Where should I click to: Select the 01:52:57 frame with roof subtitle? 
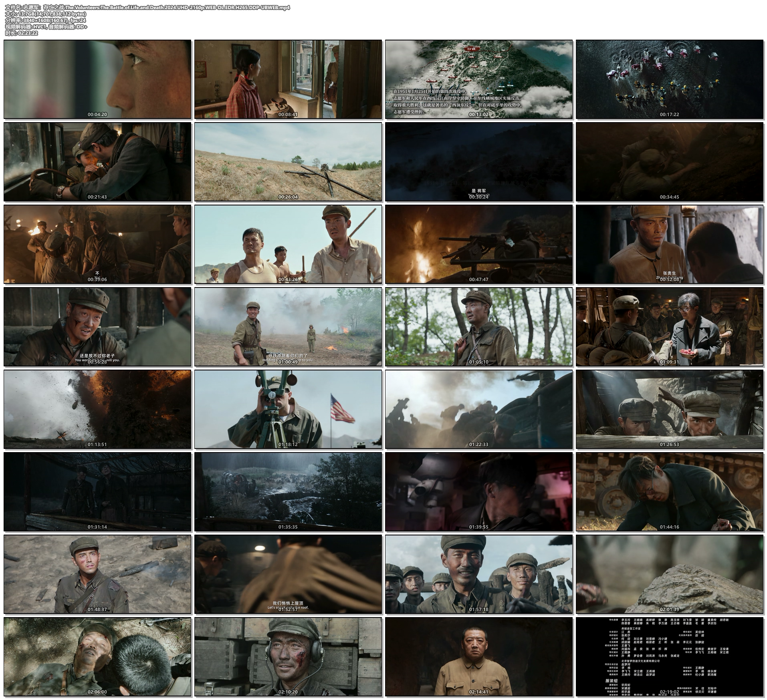coord(288,574)
